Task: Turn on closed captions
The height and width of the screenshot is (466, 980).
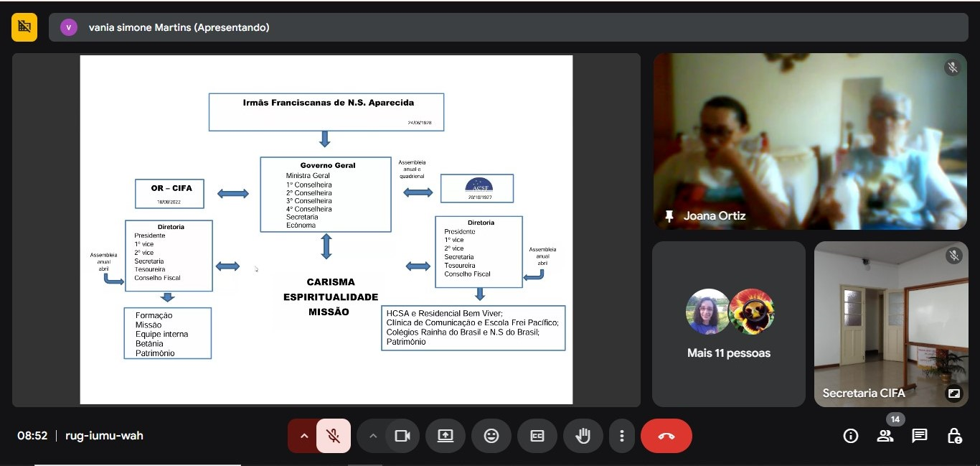Action: (x=537, y=436)
